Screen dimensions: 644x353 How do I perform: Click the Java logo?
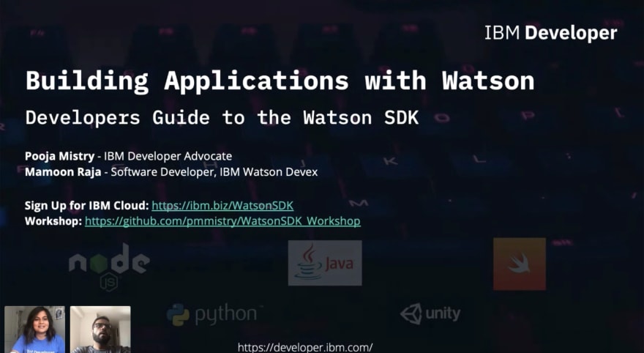pos(325,263)
